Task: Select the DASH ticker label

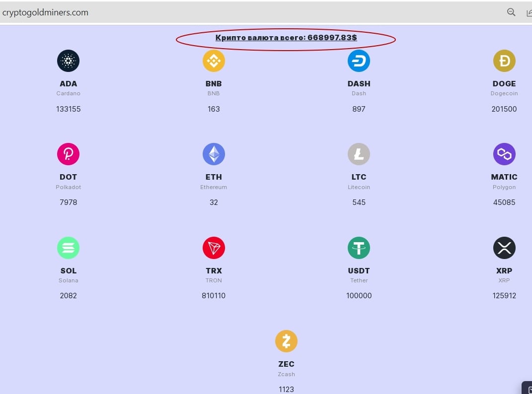Action: (x=359, y=84)
